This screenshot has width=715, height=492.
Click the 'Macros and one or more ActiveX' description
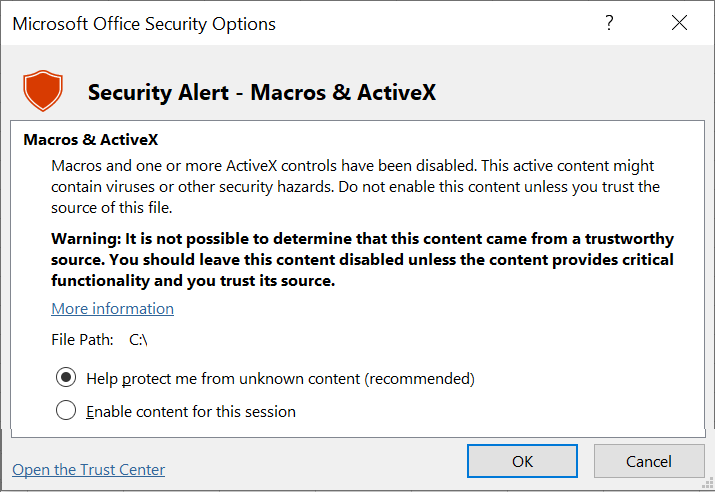[x=356, y=186]
